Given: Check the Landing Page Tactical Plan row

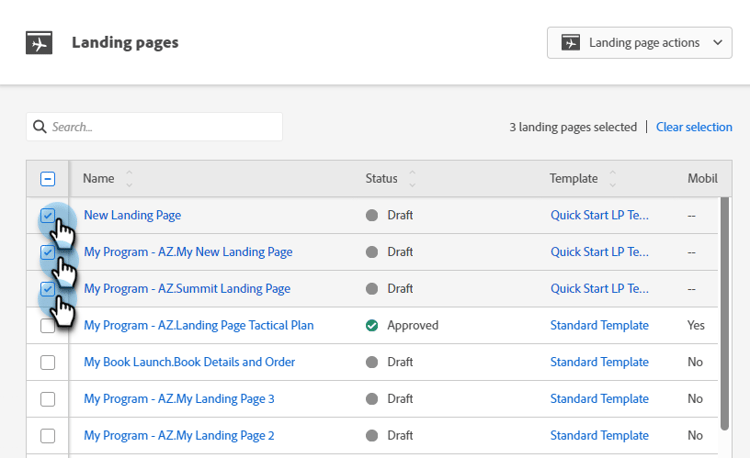Looking at the screenshot, I should (x=48, y=325).
